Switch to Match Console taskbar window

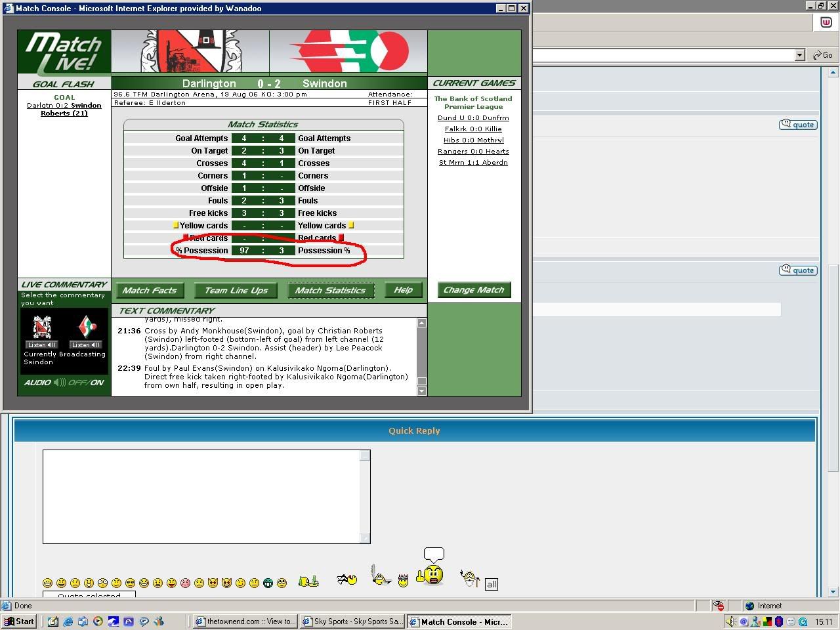[x=459, y=621]
